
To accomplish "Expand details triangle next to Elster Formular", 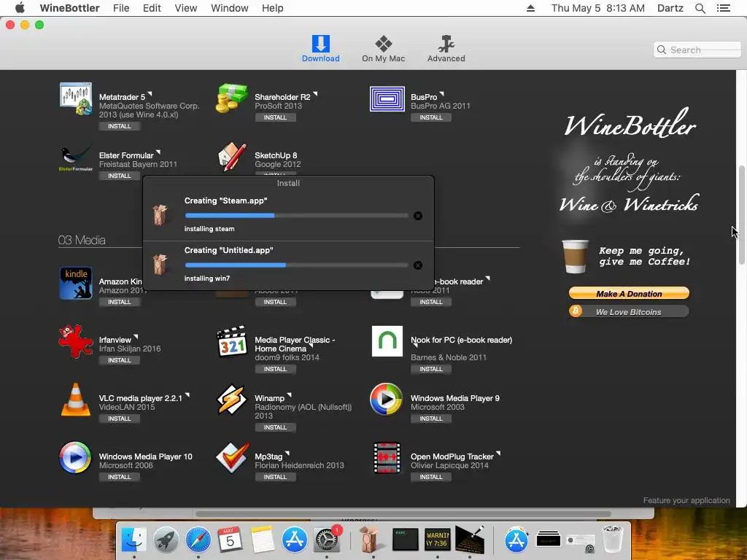I will pos(158,152).
